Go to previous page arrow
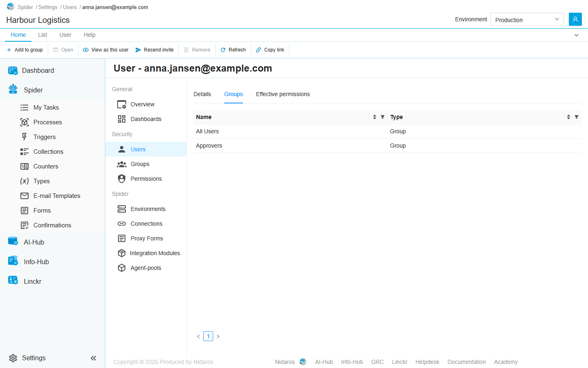 [x=198, y=337]
